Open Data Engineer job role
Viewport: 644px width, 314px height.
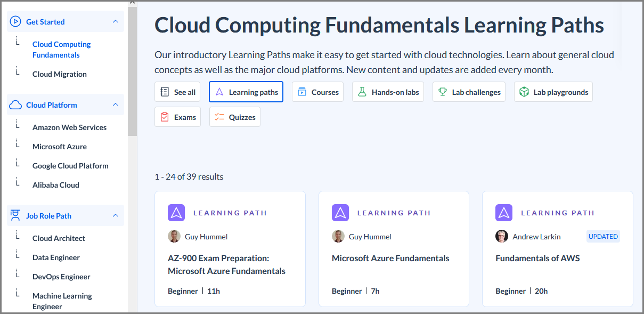[x=56, y=257]
